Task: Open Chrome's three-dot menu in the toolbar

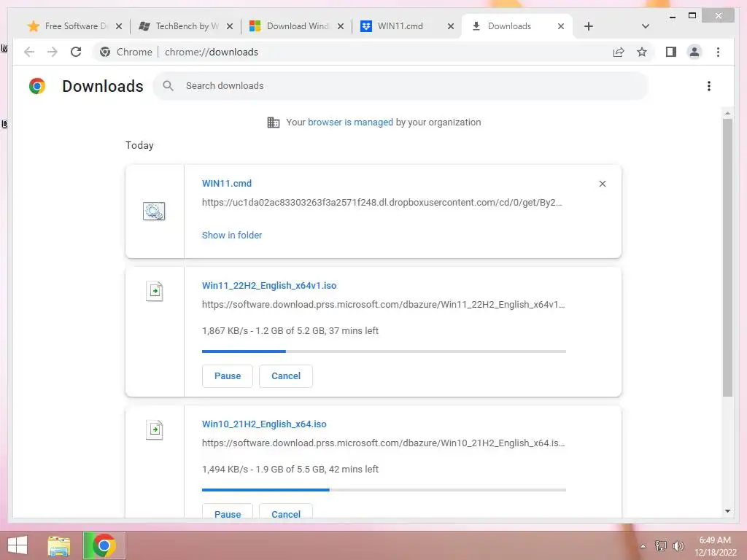Action: (718, 52)
